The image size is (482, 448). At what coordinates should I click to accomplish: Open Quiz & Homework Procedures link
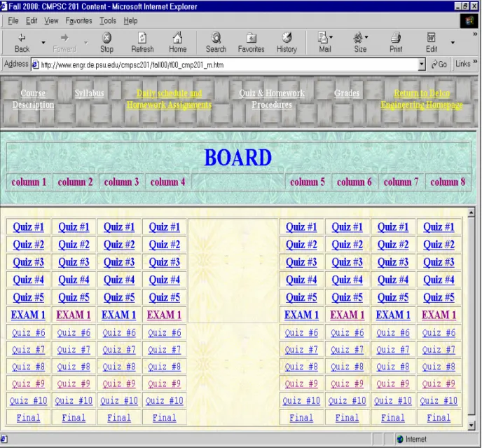pos(272,99)
